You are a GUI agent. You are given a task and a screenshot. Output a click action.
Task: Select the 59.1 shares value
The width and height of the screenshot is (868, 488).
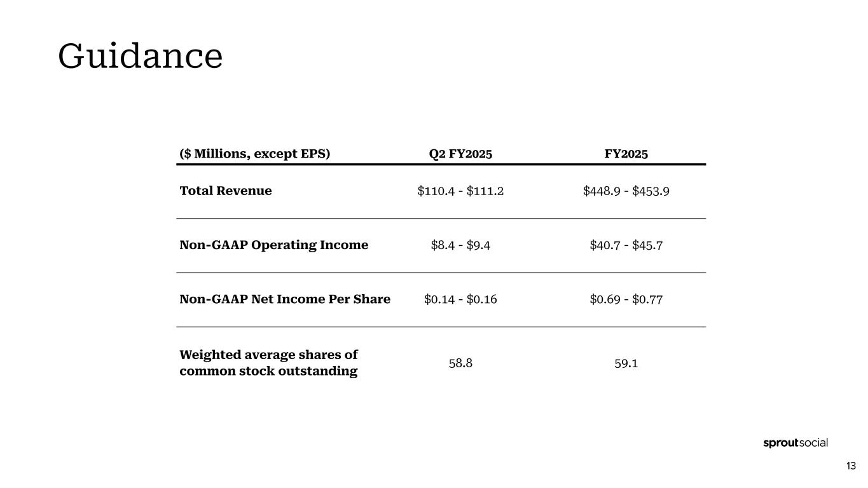pos(626,363)
